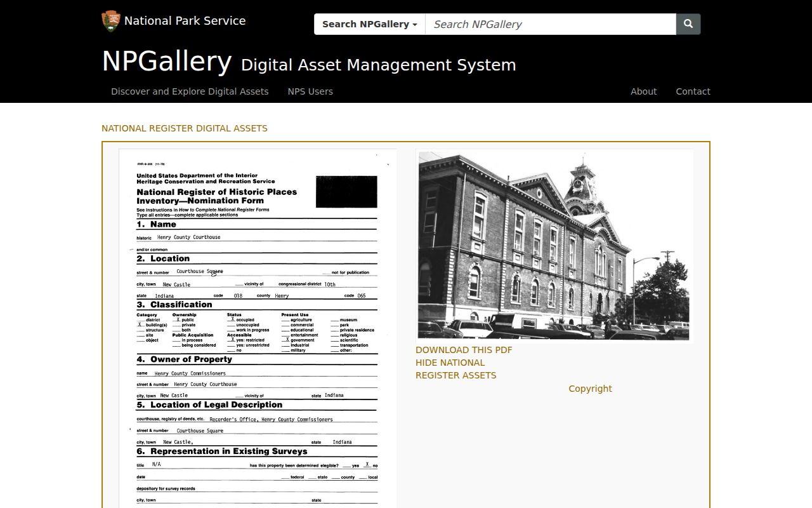Open the Search NPGallery dropdown

[370, 24]
